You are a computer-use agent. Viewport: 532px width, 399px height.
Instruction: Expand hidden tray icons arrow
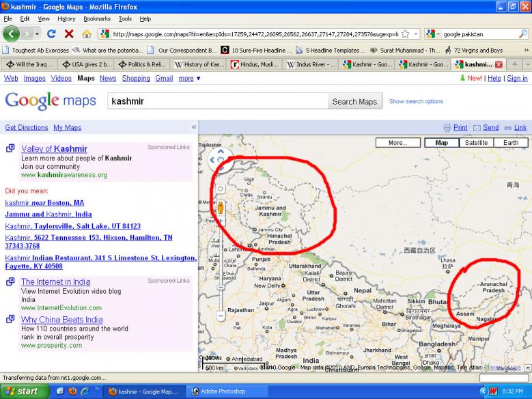(x=483, y=391)
